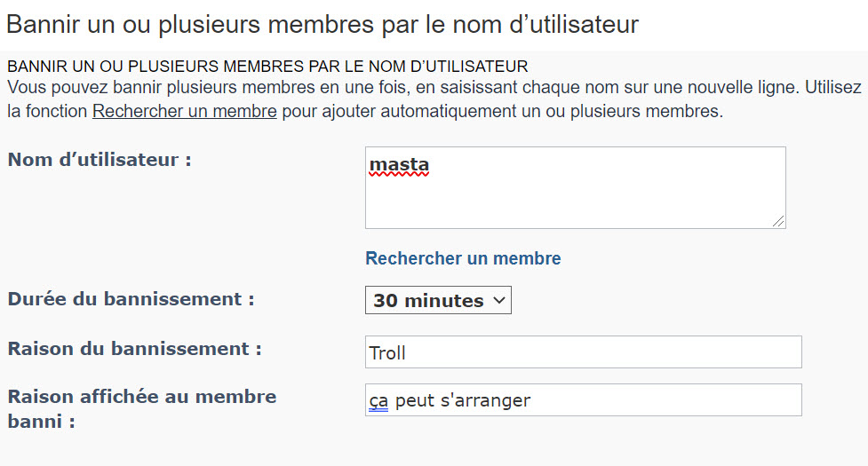This screenshot has height=466, width=868.
Task: Click the empty second line of username box
Action: [x=575, y=188]
